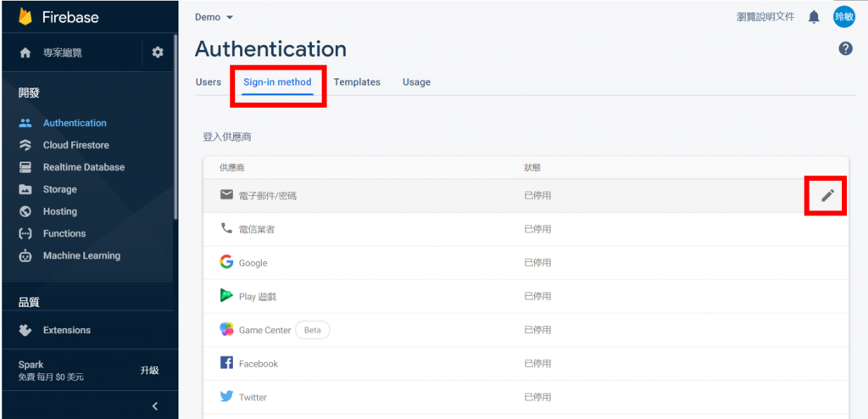
Task: Click the 已停用 status for Facebook
Action: (x=537, y=364)
